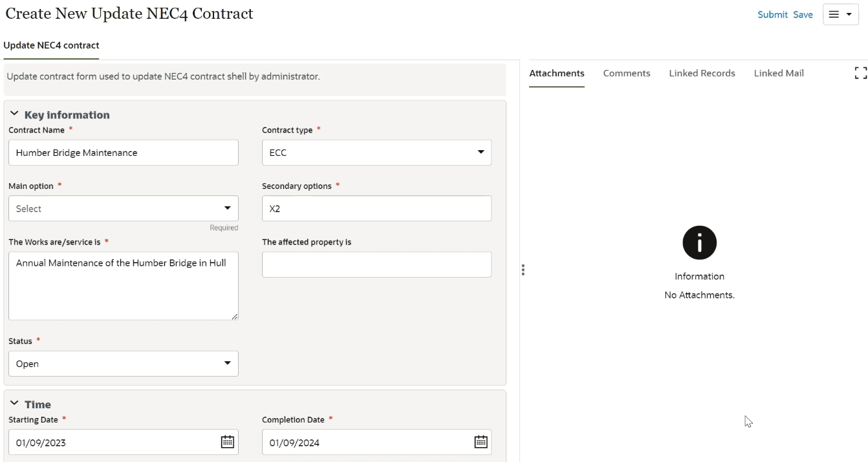Collapse the Key information section
Viewport: 868px width, 462px height.
pos(14,115)
